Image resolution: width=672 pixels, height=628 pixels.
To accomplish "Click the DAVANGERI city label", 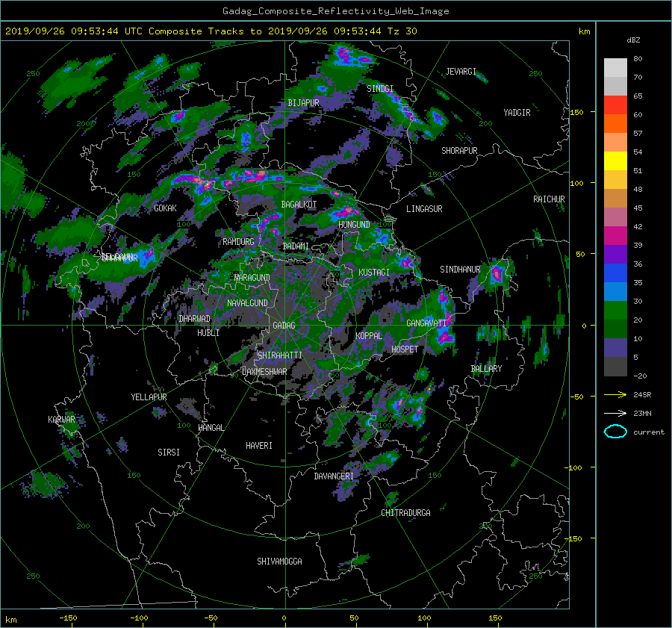I will (334, 476).
